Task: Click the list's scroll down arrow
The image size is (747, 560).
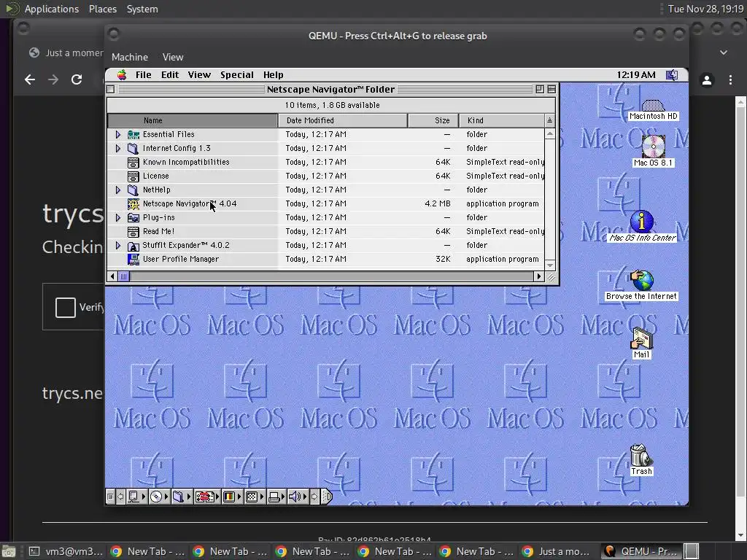Action: coord(550,265)
